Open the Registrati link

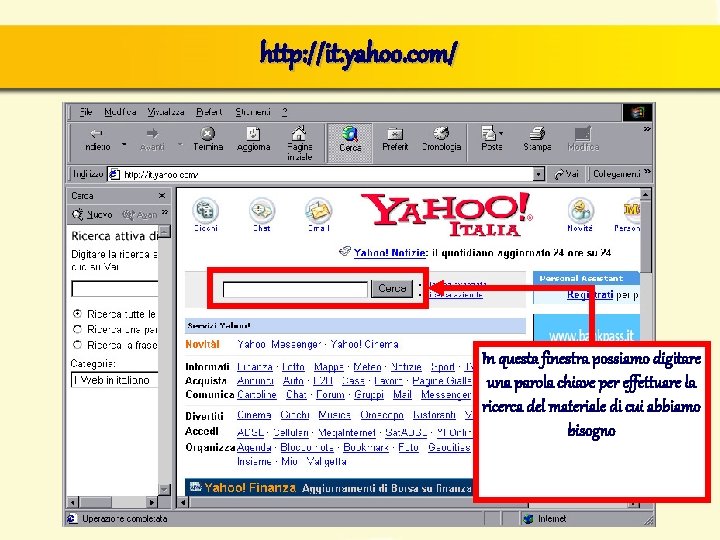point(590,295)
